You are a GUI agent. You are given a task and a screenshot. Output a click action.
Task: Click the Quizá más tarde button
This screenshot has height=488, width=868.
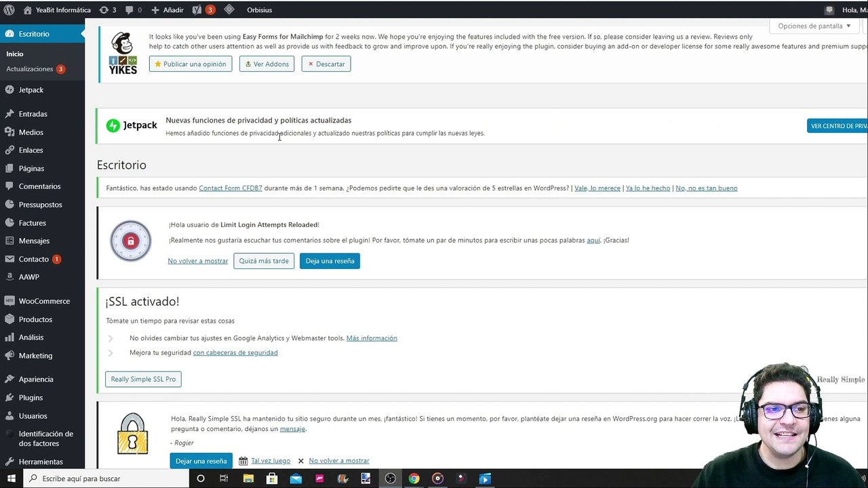point(264,261)
